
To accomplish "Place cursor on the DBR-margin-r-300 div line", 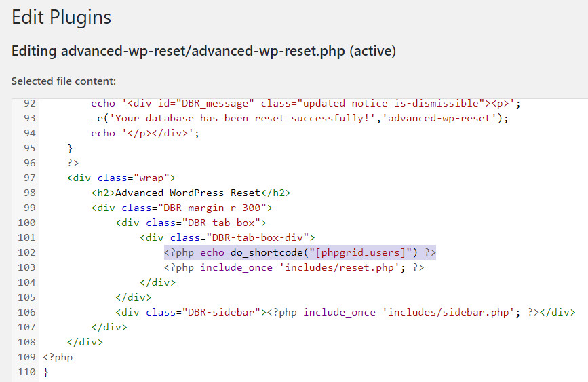I will [x=182, y=208].
